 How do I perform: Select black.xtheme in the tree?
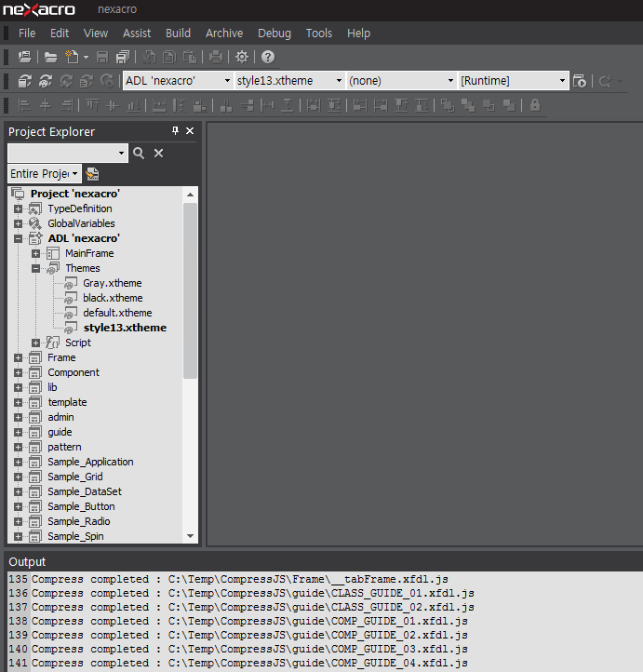point(113,298)
